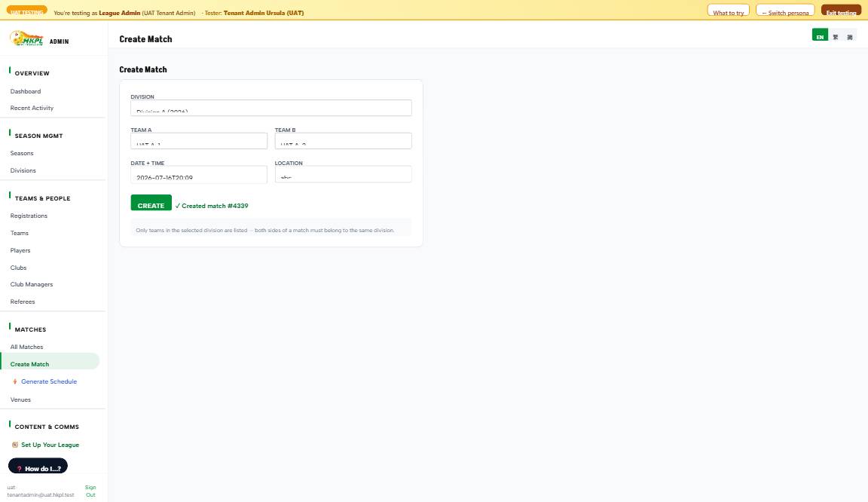This screenshot has width=868, height=502.
Task: Open All Matches in the sidebar
Action: pos(26,347)
